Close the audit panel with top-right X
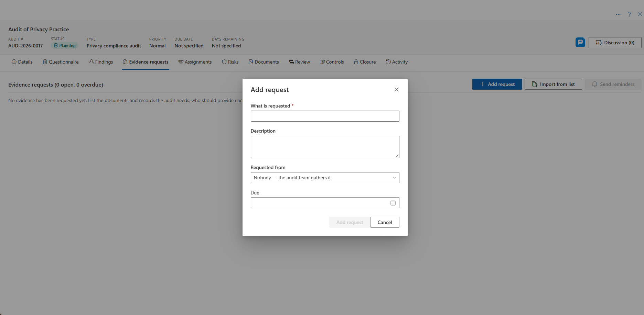 [640, 14]
